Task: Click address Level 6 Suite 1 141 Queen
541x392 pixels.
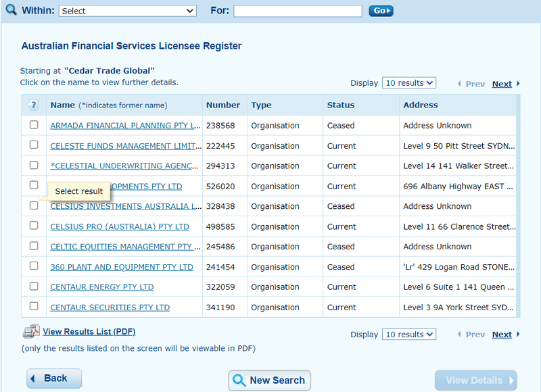Action: [458, 287]
